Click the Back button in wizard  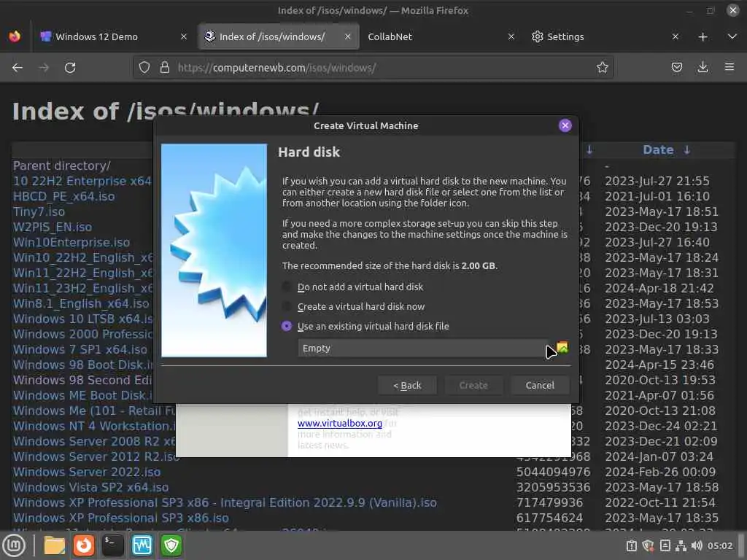407,385
